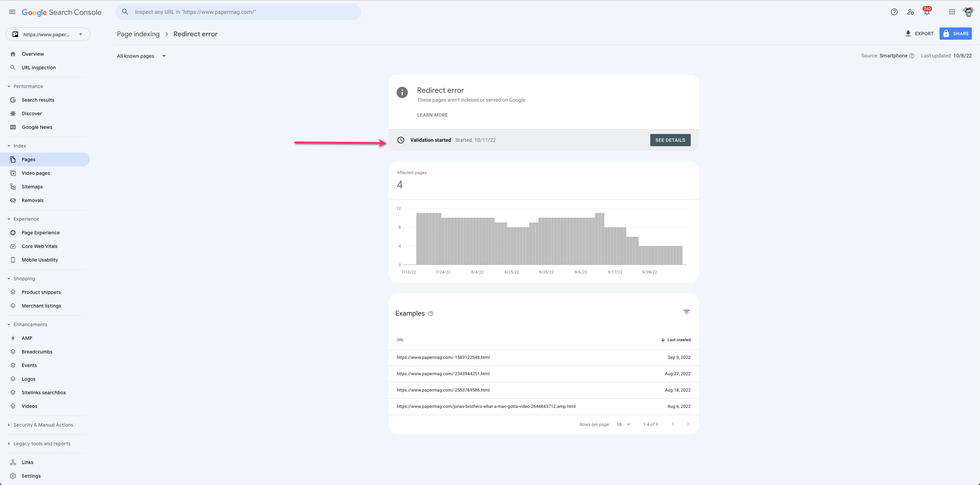Open the notifications bell icon
The width and height of the screenshot is (980, 485).
(x=926, y=12)
